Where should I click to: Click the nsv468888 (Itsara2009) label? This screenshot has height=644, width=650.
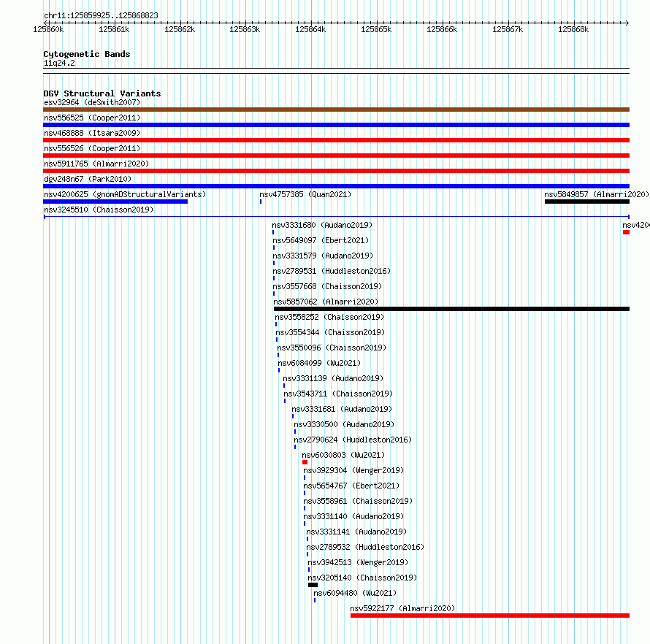point(92,133)
